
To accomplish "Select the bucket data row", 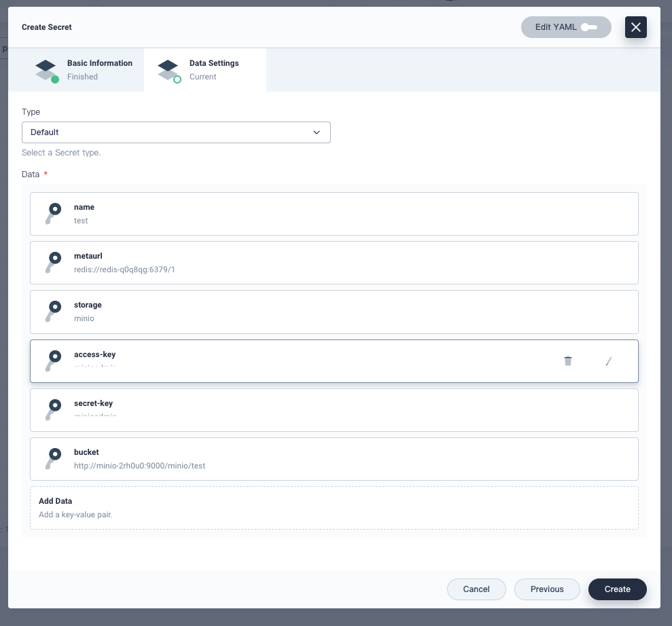I will tap(334, 459).
